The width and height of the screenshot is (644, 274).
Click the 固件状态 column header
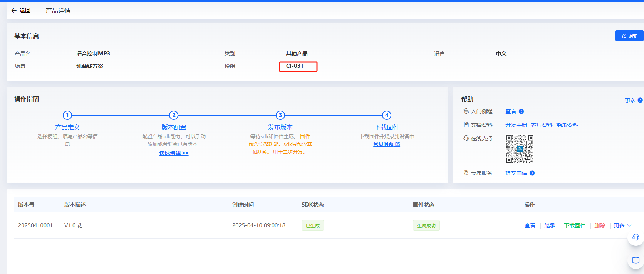(x=424, y=205)
